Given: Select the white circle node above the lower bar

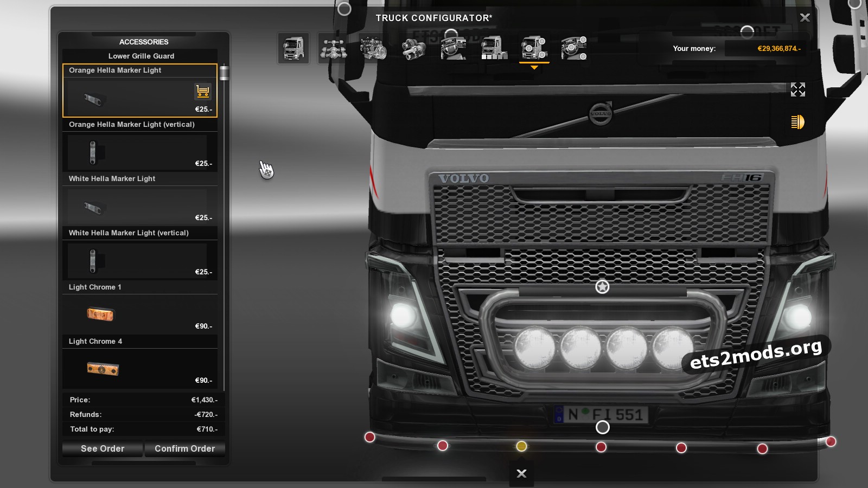Looking at the screenshot, I should [603, 427].
